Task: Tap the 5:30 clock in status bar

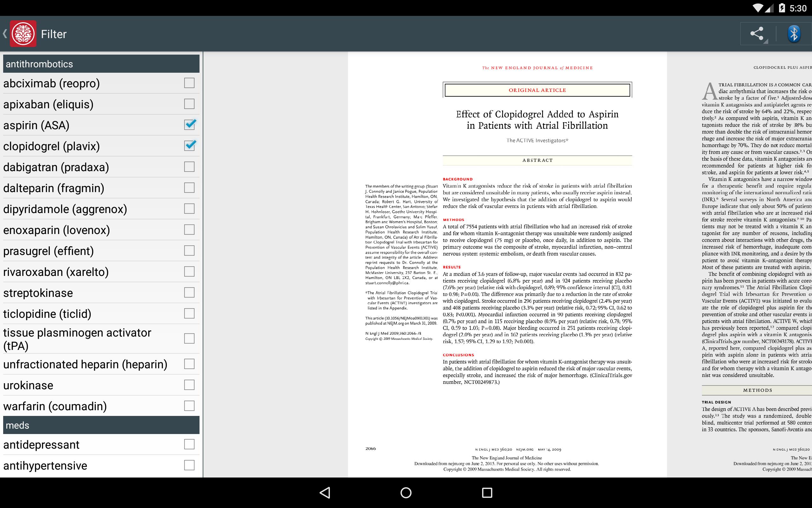Action: tap(798, 8)
